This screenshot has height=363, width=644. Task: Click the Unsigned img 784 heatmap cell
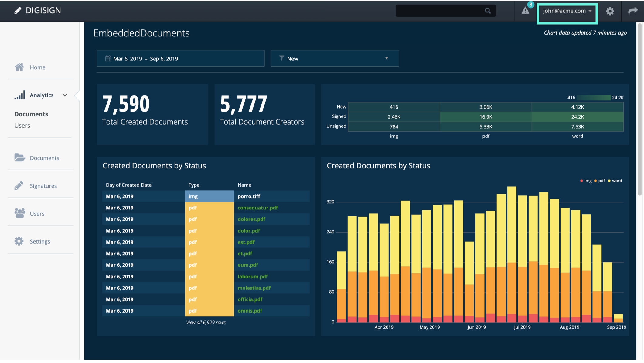[394, 126]
